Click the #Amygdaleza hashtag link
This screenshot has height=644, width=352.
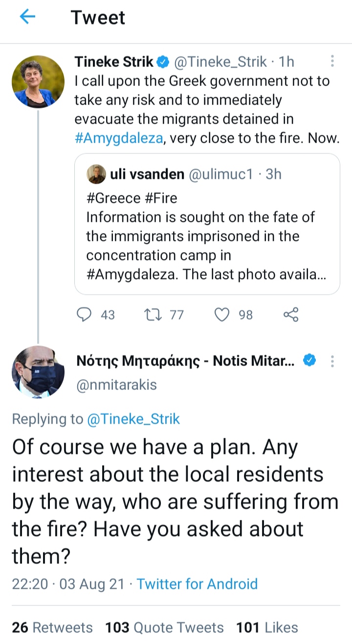[118, 138]
